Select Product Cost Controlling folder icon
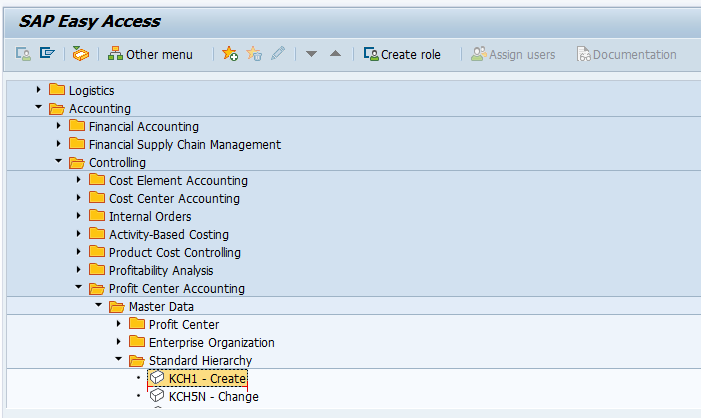Screen dimensions: 701x418 click(x=97, y=252)
